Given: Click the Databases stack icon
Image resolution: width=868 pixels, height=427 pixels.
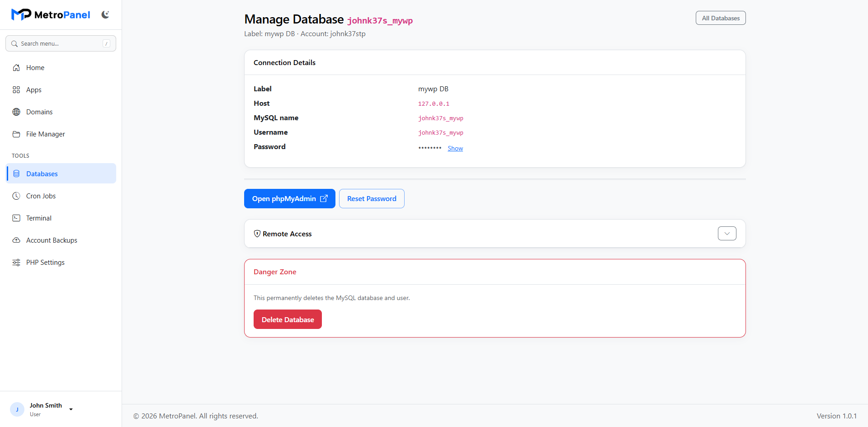Looking at the screenshot, I should (x=16, y=174).
